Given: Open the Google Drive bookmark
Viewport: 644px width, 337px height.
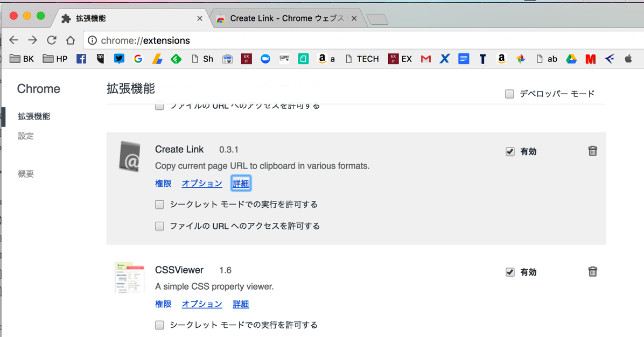Looking at the screenshot, I should pyautogui.click(x=571, y=59).
